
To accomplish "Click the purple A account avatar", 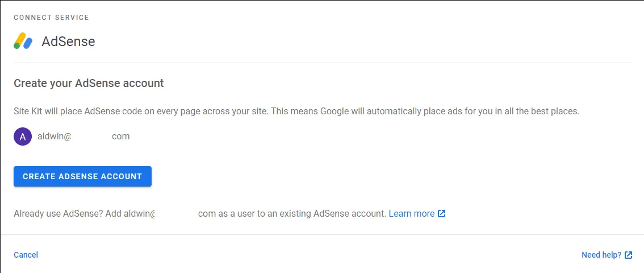I will pos(23,136).
